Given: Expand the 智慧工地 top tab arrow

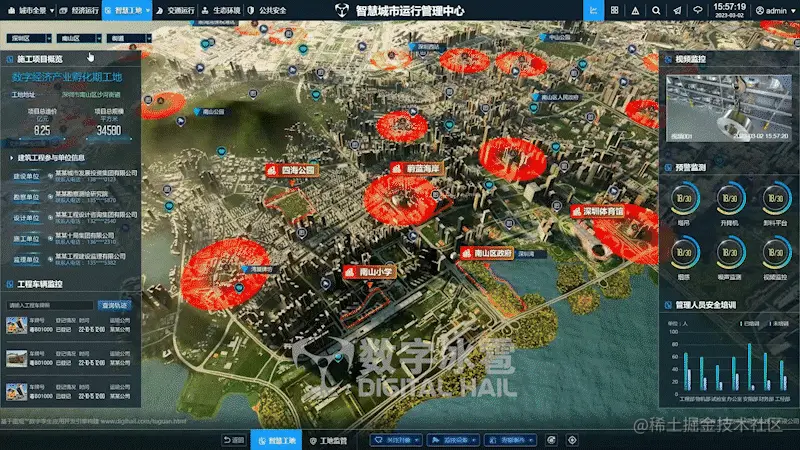Looking at the screenshot, I should [x=148, y=11].
